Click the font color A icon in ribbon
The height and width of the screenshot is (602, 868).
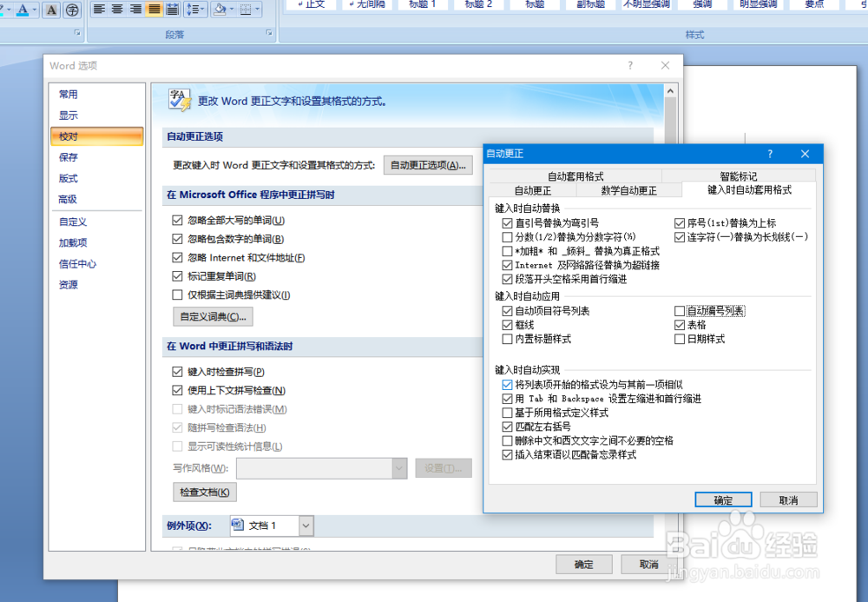(x=23, y=9)
